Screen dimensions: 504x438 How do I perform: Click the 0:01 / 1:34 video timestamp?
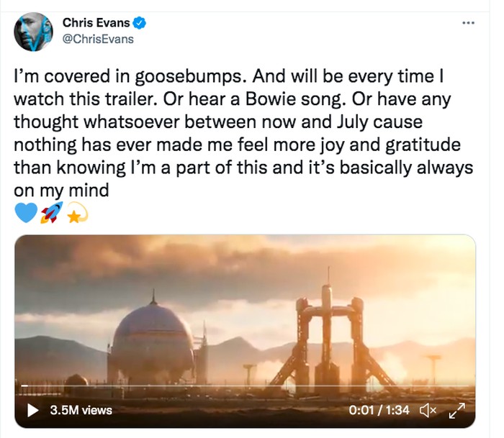pyautogui.click(x=378, y=411)
